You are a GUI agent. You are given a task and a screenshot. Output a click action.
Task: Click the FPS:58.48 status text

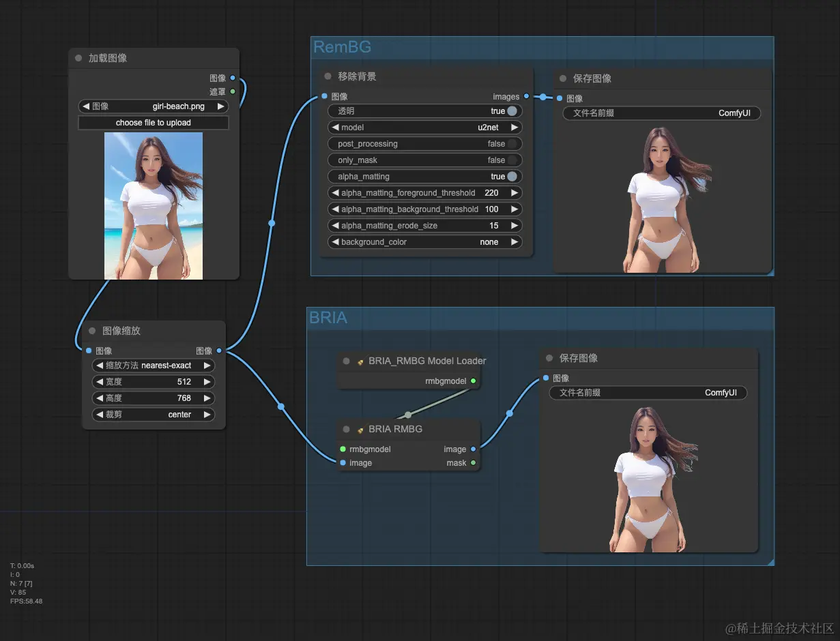tap(27, 601)
